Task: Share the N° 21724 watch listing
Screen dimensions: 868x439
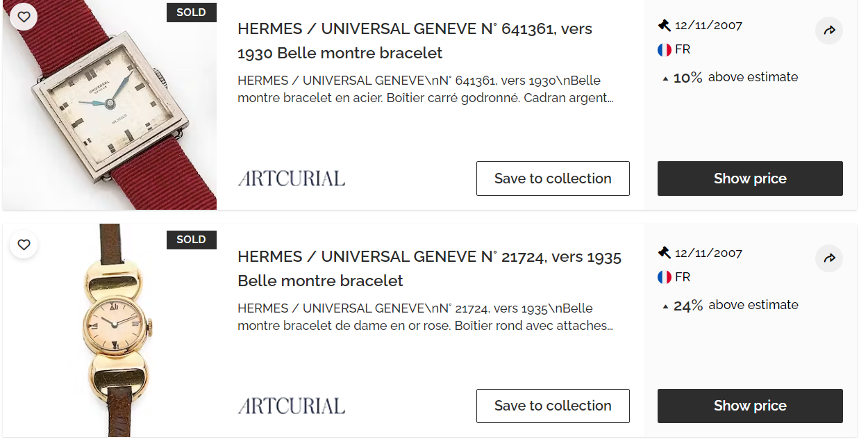Action: pos(829,258)
